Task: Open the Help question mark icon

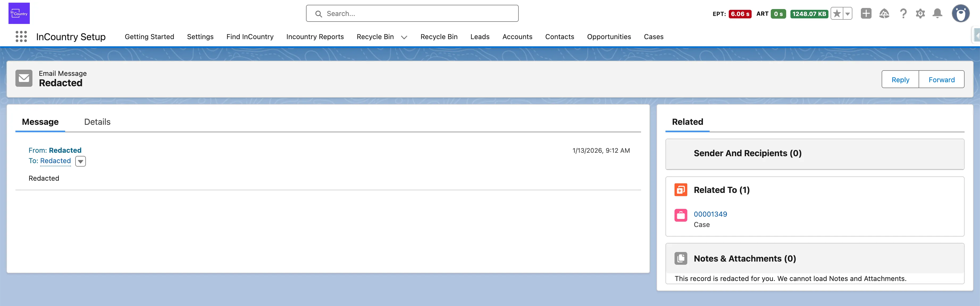Action: pos(903,14)
